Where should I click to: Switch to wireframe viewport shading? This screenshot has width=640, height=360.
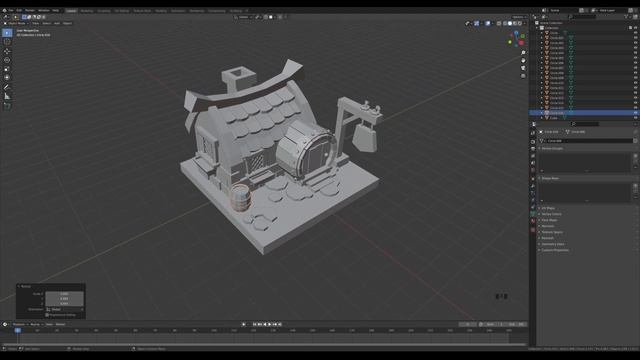505,23
